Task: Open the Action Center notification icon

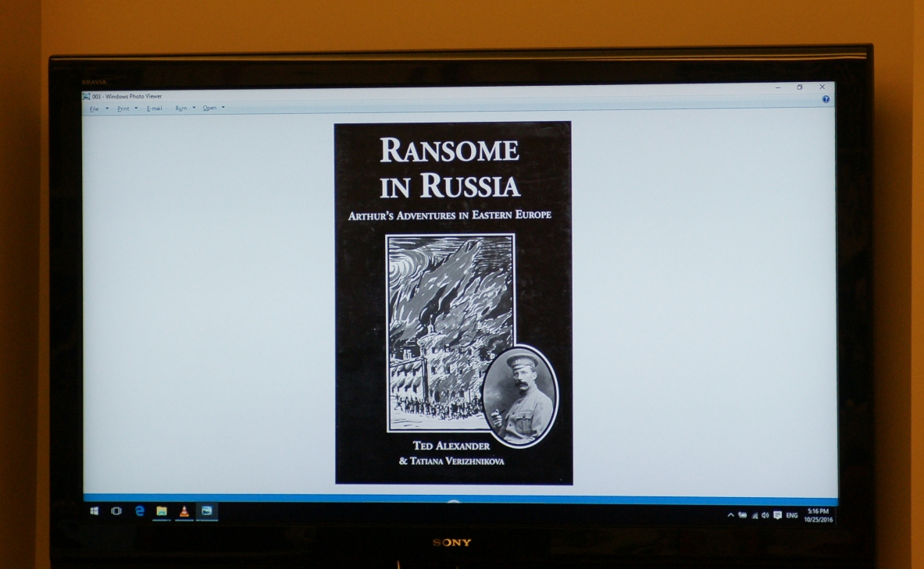Action: pos(777,515)
